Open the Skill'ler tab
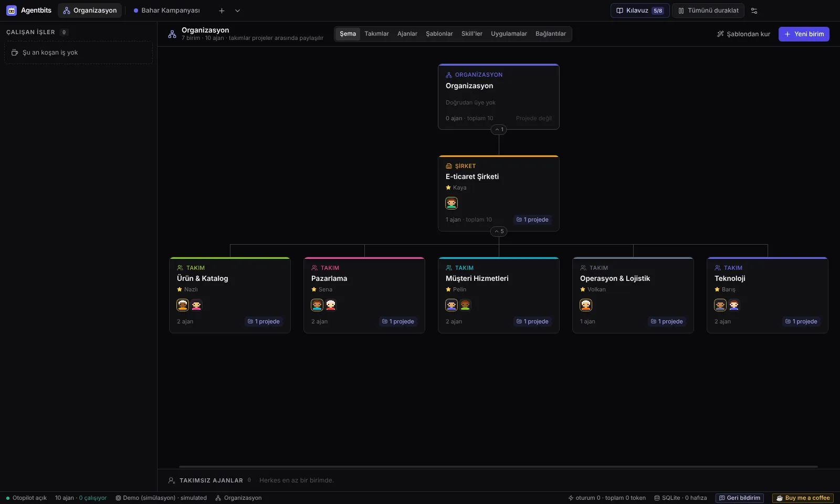The width and height of the screenshot is (840, 504). point(471,34)
